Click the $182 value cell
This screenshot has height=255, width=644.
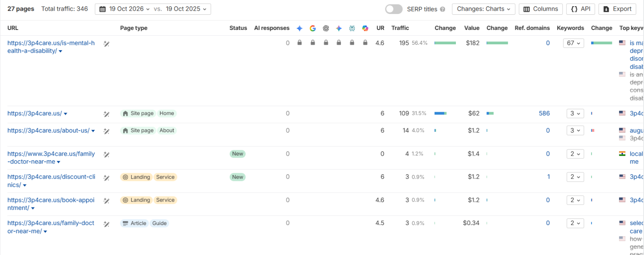tap(472, 43)
